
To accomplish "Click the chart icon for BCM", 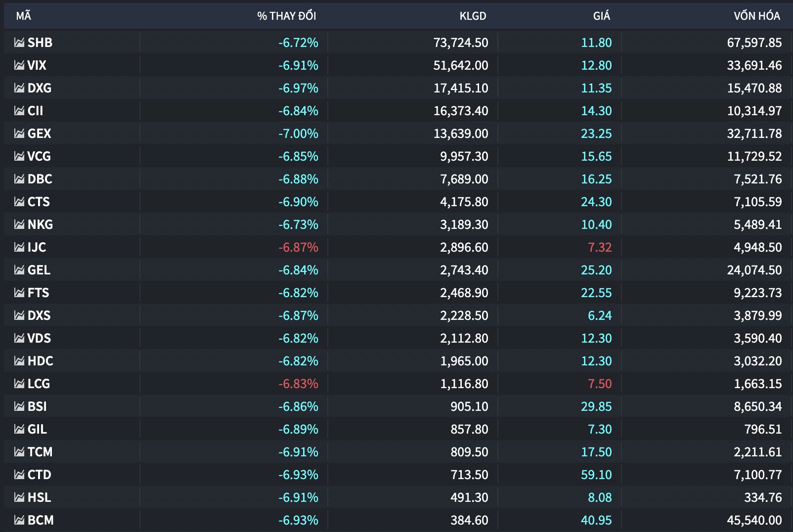I will coord(19,520).
